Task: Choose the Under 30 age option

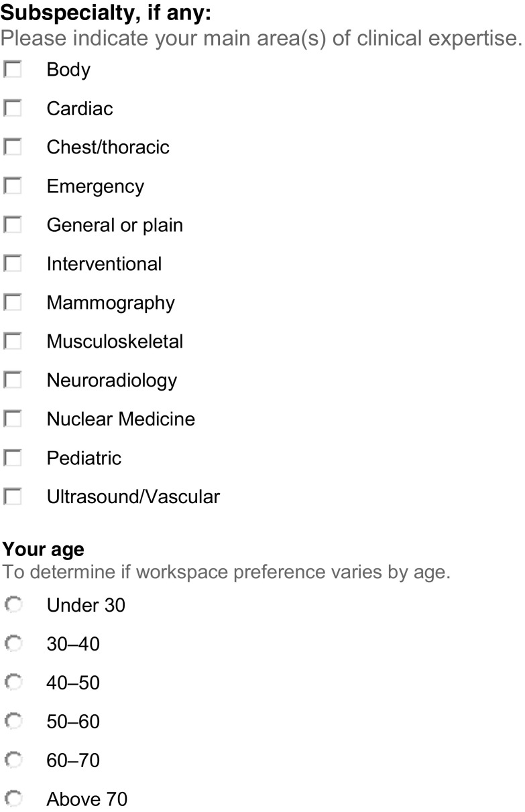Action: pyautogui.click(x=13, y=606)
